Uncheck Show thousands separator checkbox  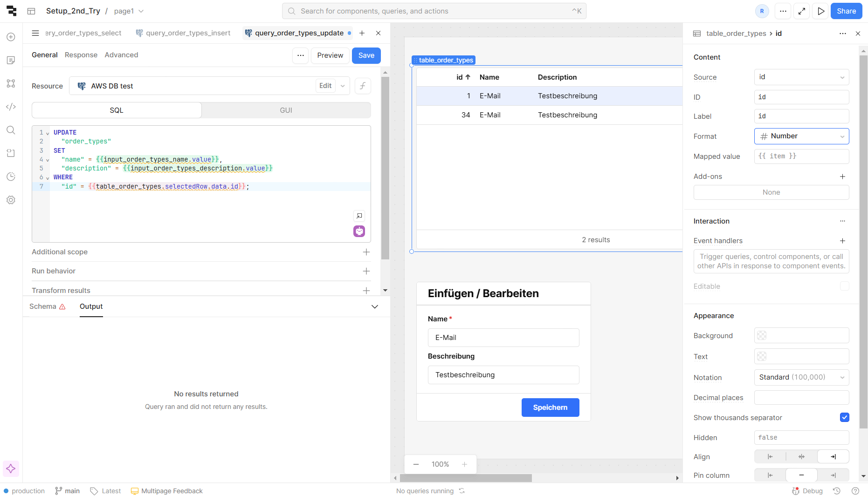pyautogui.click(x=844, y=417)
